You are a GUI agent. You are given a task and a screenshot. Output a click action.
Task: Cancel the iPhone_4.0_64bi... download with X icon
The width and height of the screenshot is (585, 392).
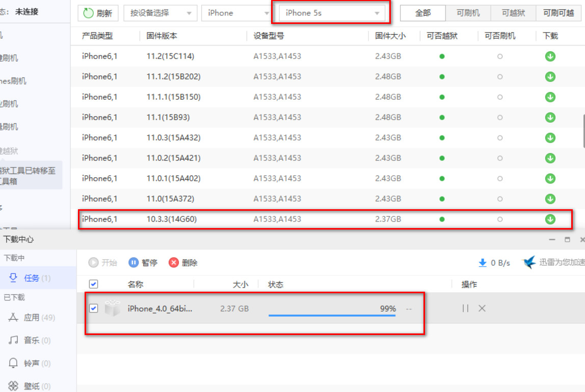click(x=482, y=308)
